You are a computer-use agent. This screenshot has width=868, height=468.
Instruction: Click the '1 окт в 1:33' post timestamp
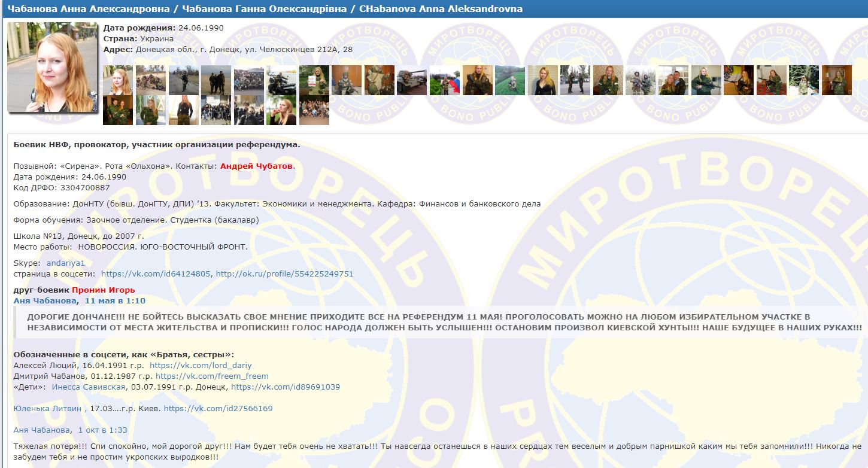point(102,430)
